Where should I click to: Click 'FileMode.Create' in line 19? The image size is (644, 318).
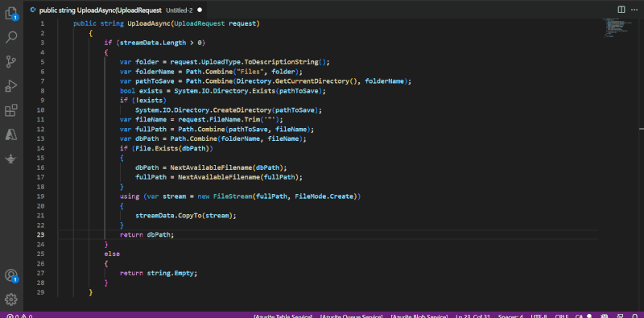pos(324,196)
